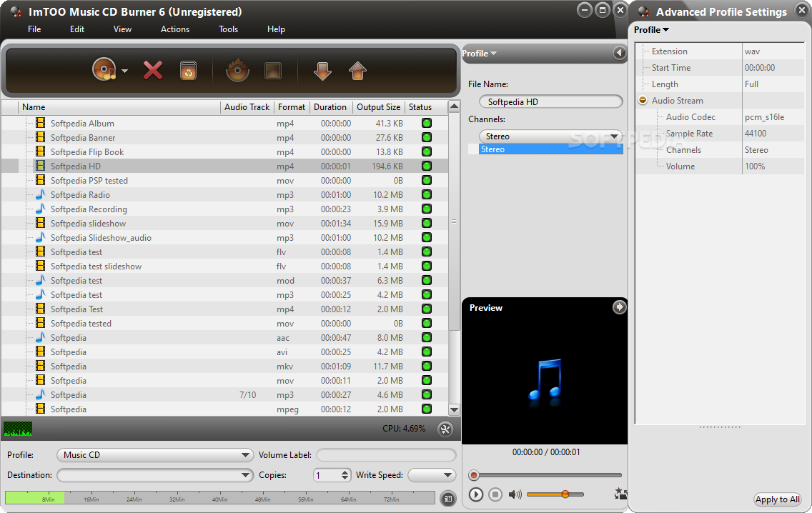Click the Volume Label input field
Viewport: 812px width, 513px height.
click(x=386, y=455)
